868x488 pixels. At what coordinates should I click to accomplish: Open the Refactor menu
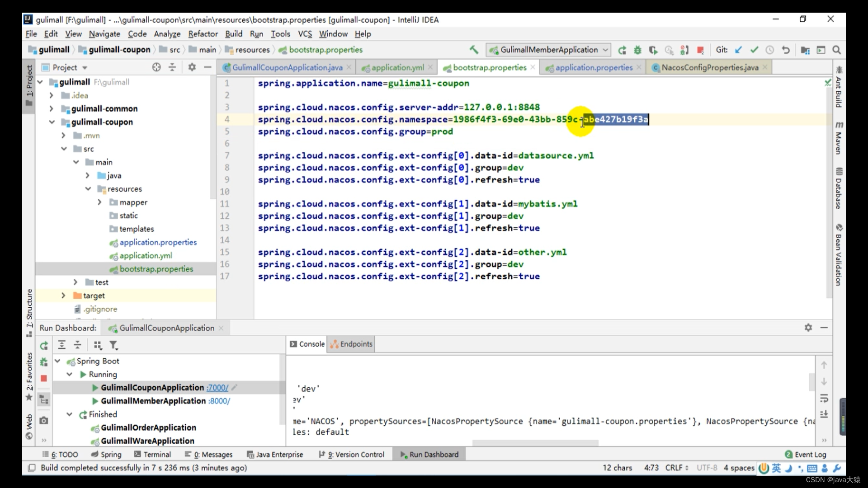click(x=203, y=34)
